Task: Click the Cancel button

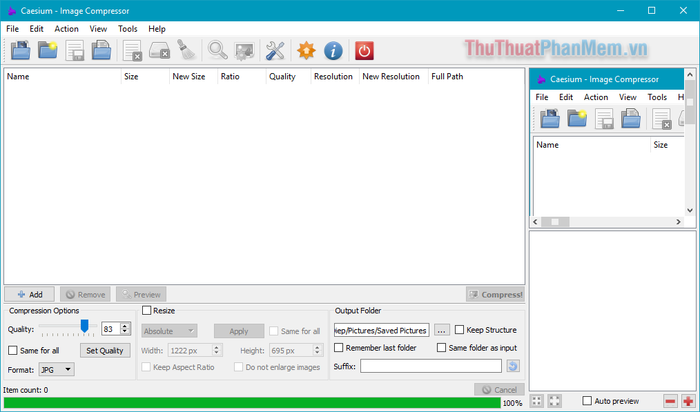Action: (x=499, y=390)
